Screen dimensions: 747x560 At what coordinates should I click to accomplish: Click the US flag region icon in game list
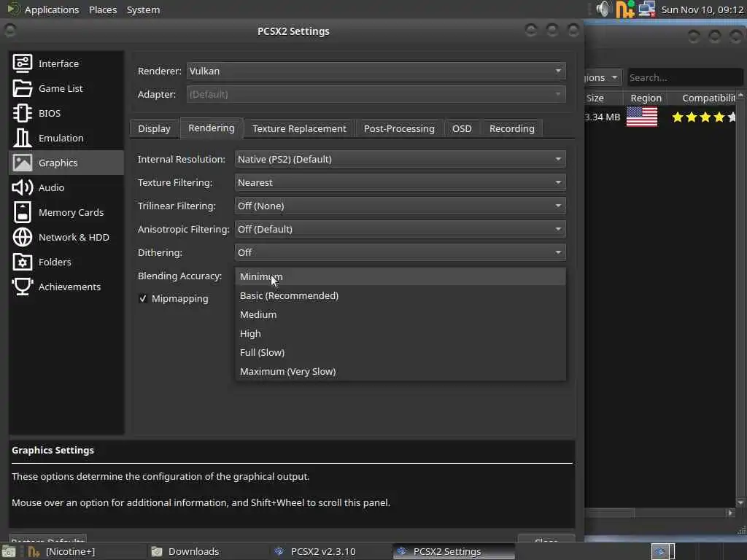(x=642, y=117)
